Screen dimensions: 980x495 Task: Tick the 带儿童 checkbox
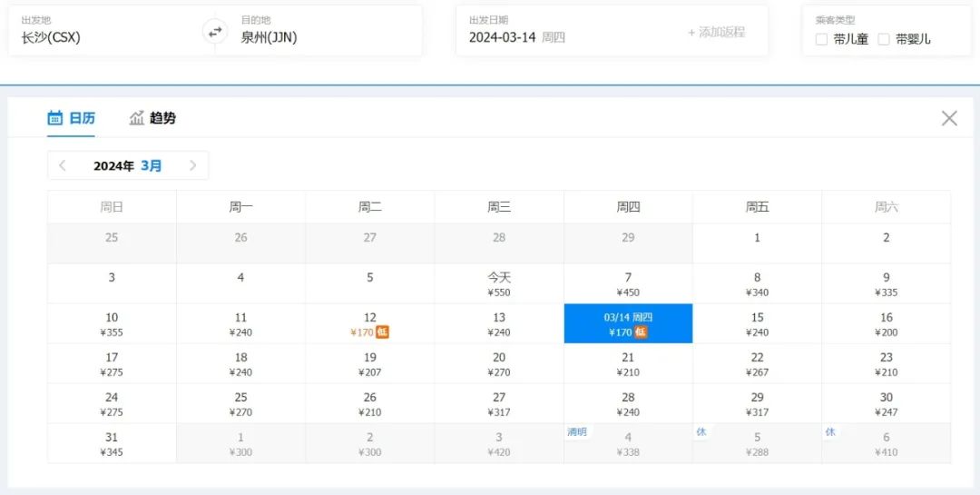click(821, 39)
